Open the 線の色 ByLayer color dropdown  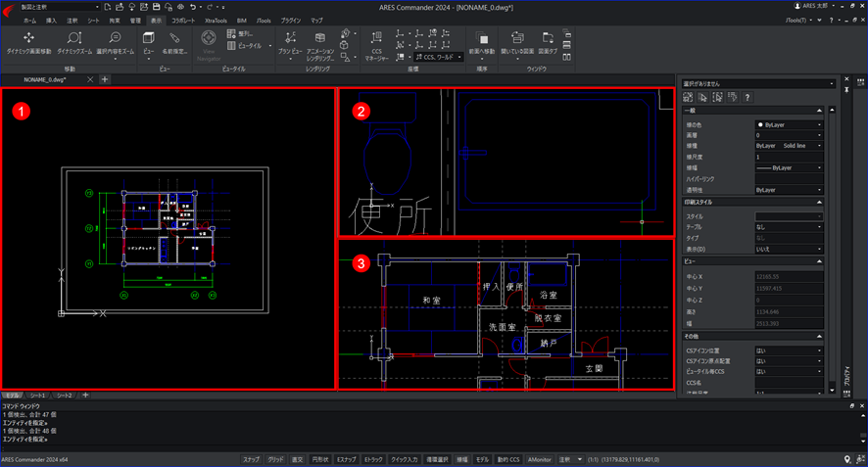790,125
